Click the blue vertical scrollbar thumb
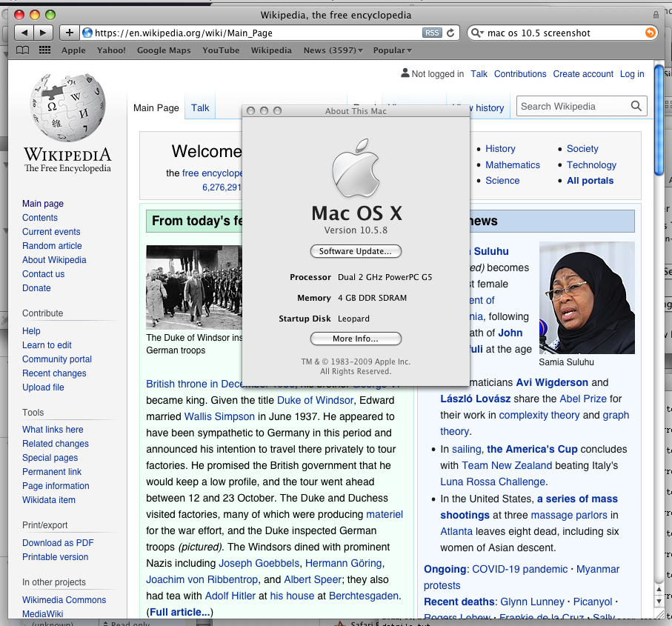 659,119
